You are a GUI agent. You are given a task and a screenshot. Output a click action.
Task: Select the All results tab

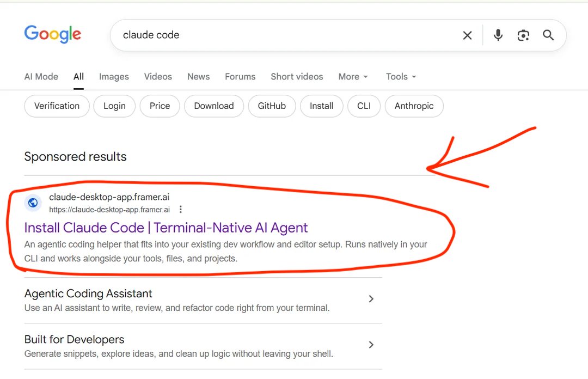coord(78,77)
